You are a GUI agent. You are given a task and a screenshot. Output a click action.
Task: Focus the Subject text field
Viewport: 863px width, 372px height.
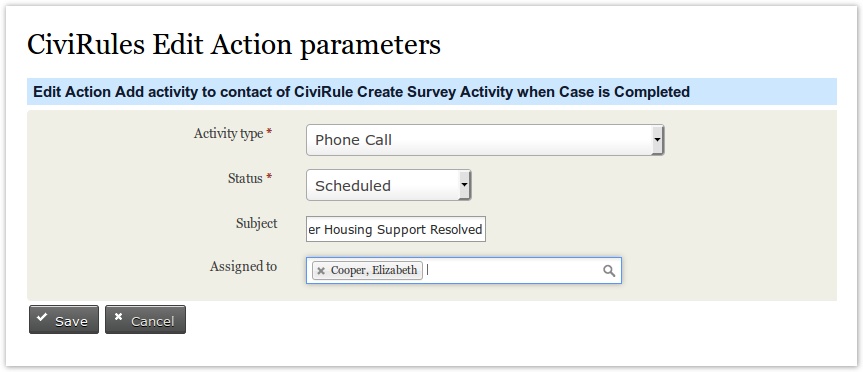click(396, 229)
